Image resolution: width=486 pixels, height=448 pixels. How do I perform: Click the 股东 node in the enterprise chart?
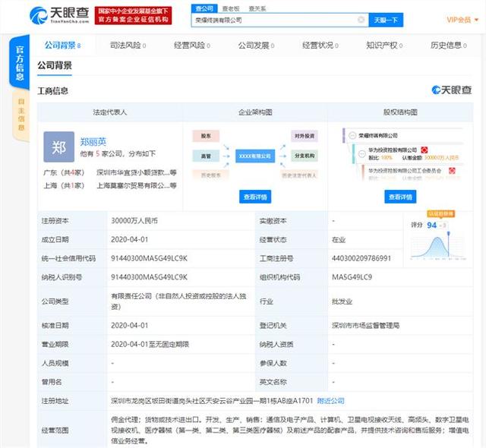coord(206,136)
